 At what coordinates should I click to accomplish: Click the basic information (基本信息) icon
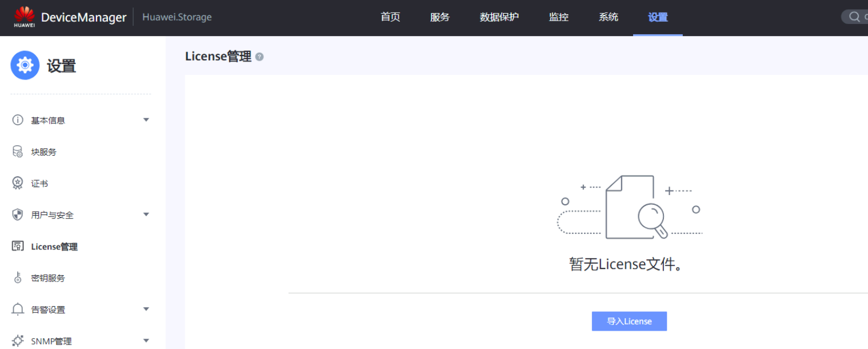(18, 120)
